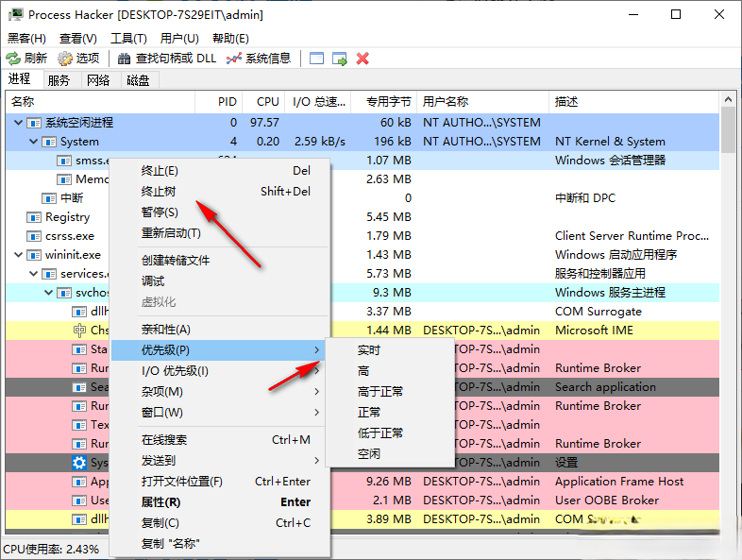The width and height of the screenshot is (742, 560).
Task: Click the Refresh (刷新) toolbar icon
Action: click(13, 59)
